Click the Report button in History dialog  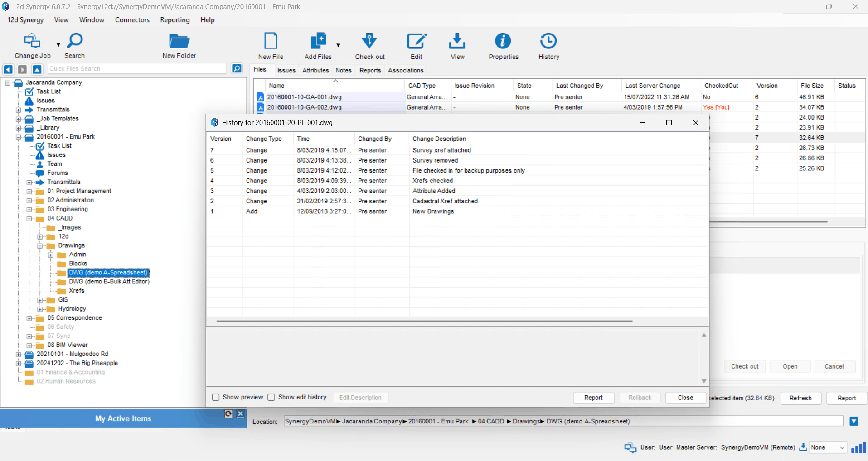point(593,398)
